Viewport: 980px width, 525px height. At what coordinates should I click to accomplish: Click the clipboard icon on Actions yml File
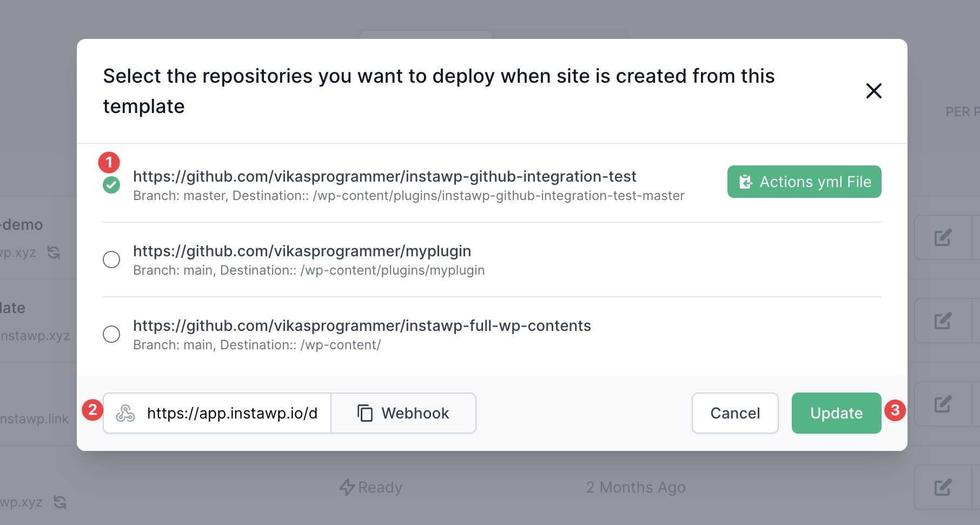[746, 182]
